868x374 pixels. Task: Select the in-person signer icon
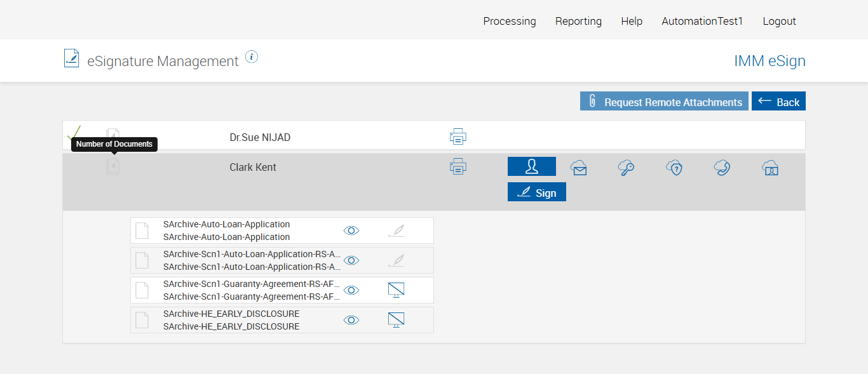pyautogui.click(x=532, y=166)
